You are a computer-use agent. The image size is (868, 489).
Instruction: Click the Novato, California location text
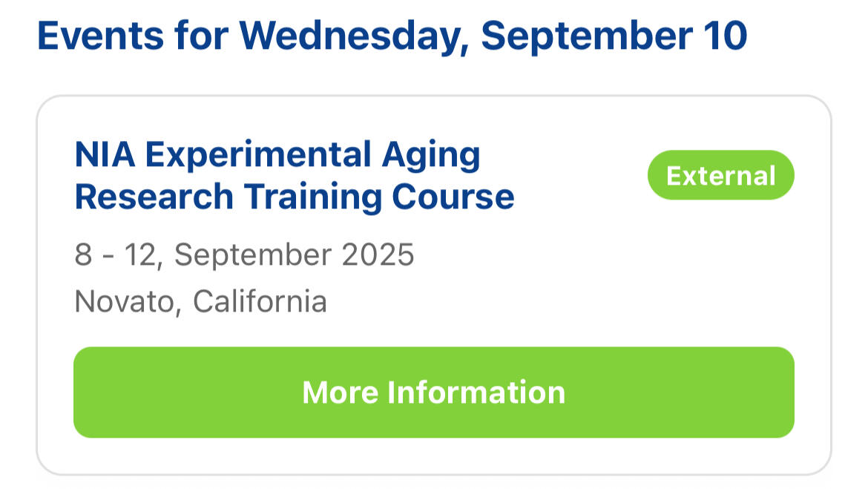click(200, 301)
